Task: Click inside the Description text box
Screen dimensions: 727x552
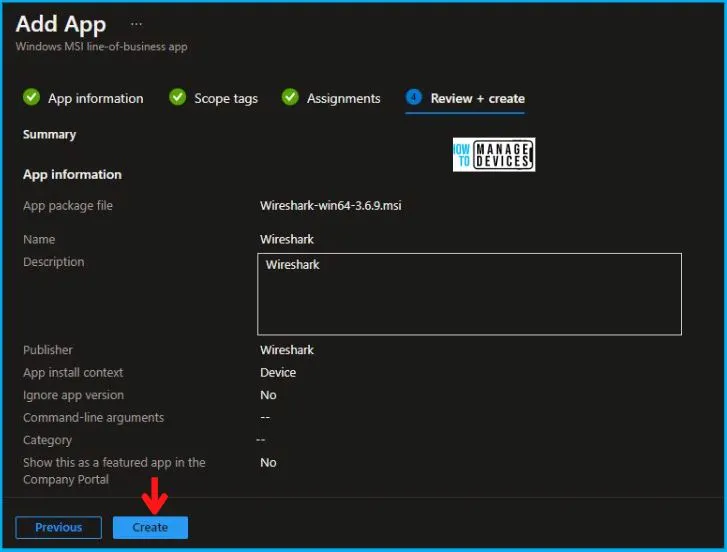Action: [469, 293]
